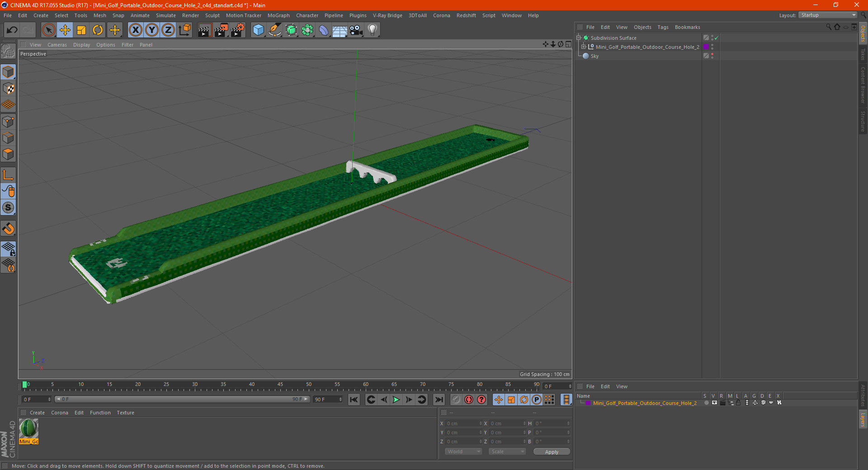Open the Simulate menu
This screenshot has width=868, height=470.
click(x=166, y=15)
